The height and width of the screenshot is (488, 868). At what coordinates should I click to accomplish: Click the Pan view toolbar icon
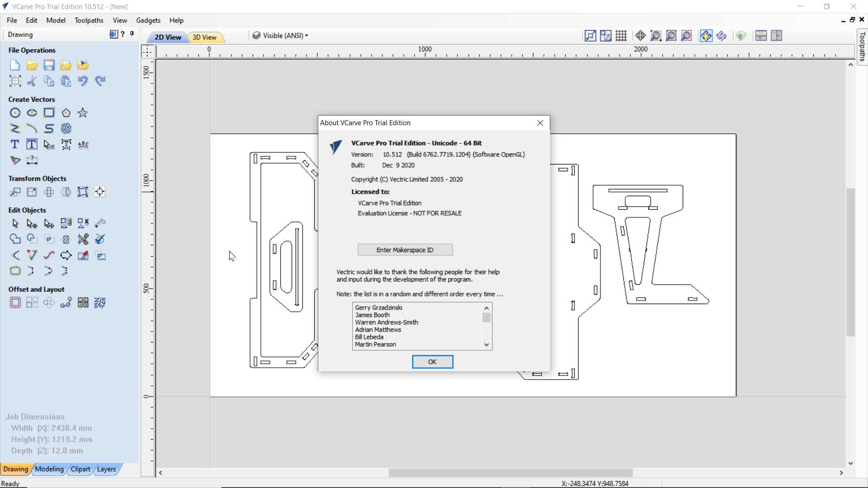640,36
